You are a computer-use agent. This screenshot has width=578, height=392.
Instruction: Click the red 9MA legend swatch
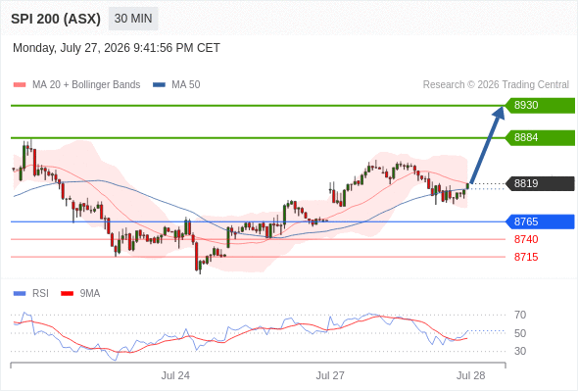coord(67,294)
